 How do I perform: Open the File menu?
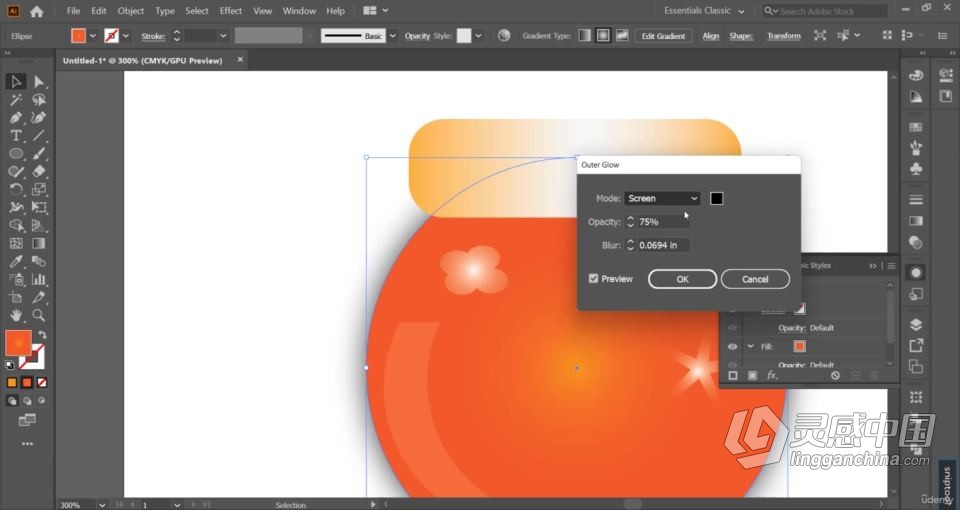[73, 11]
